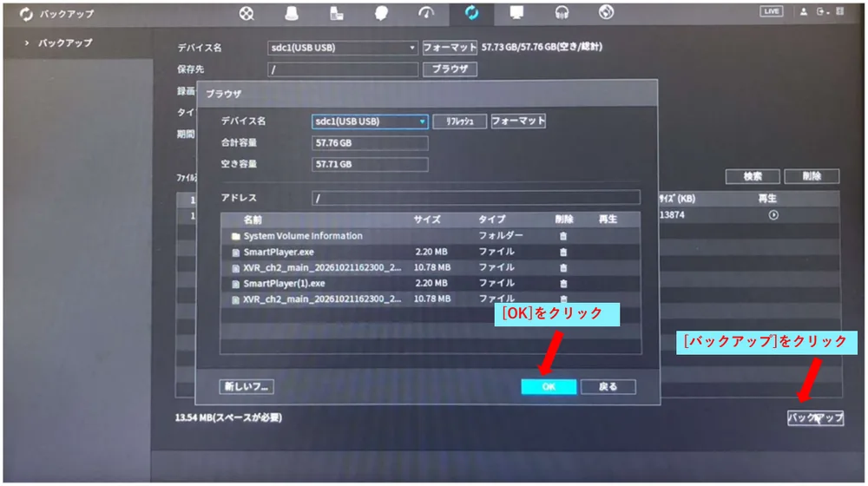Open the audio headphones icon in top bar
868x486 pixels.
pos(562,13)
